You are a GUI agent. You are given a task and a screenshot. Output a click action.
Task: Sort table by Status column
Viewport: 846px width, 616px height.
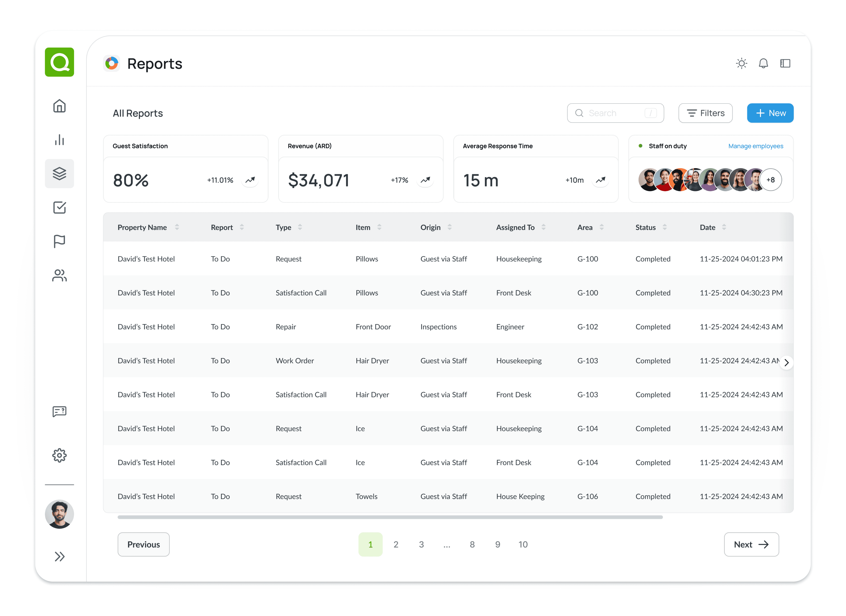[x=664, y=227]
